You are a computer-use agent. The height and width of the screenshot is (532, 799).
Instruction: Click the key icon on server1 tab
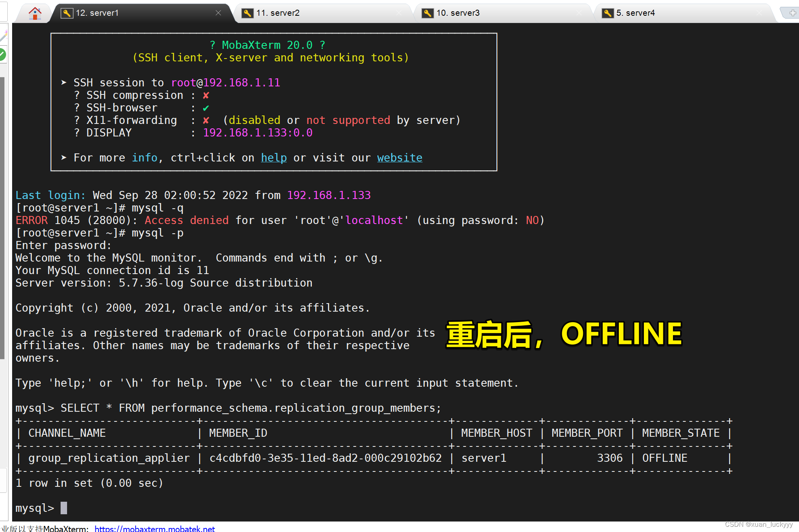[67, 13]
